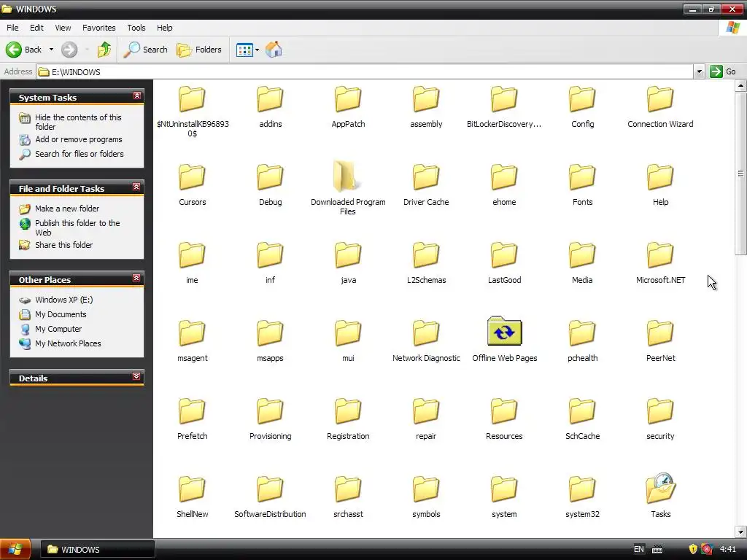
Task: Expand the Address bar dropdown
Action: [x=699, y=72]
